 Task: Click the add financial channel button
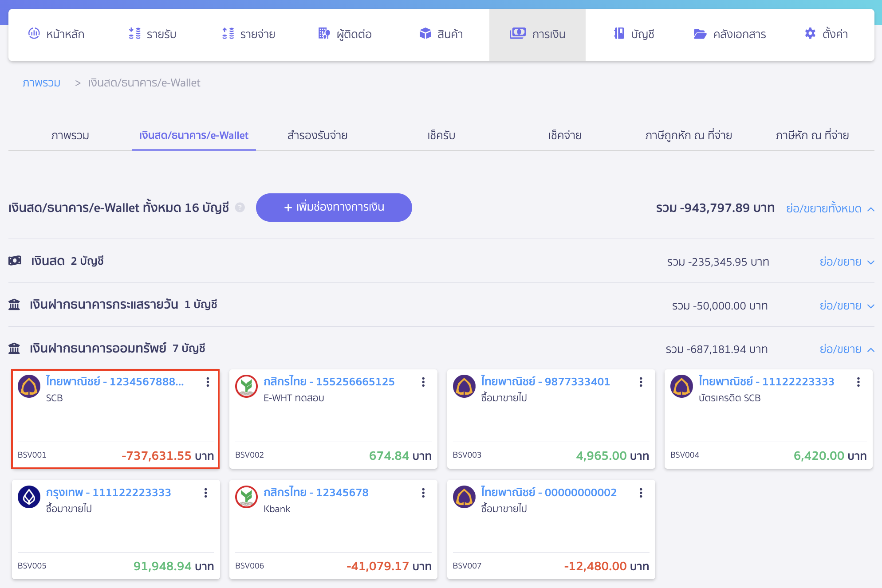point(334,208)
